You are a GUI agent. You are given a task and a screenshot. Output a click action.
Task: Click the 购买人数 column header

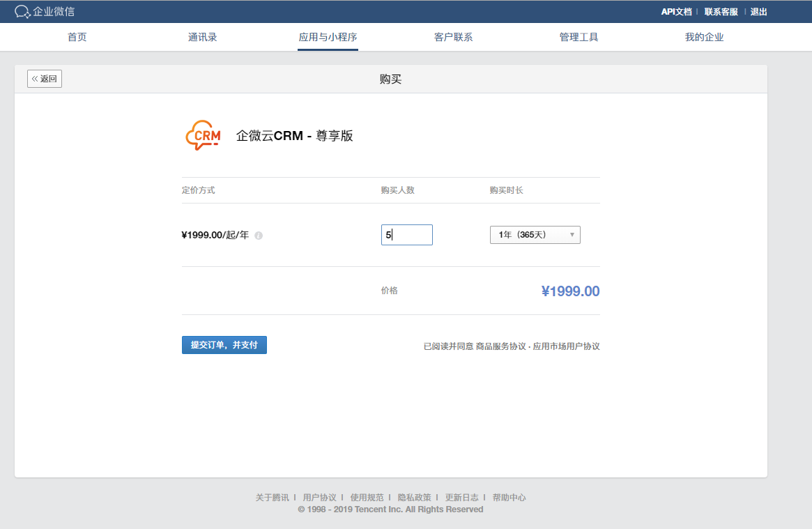click(398, 190)
